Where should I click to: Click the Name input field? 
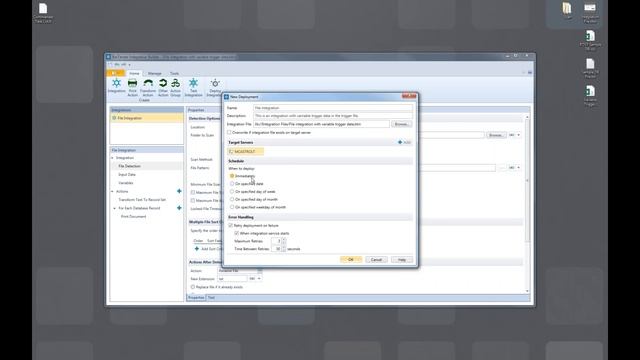click(333, 108)
